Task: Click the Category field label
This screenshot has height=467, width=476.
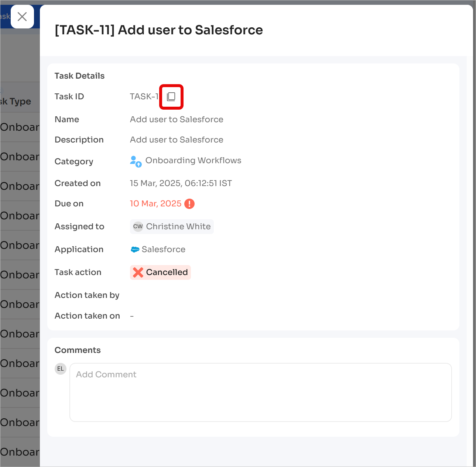Action: click(74, 162)
